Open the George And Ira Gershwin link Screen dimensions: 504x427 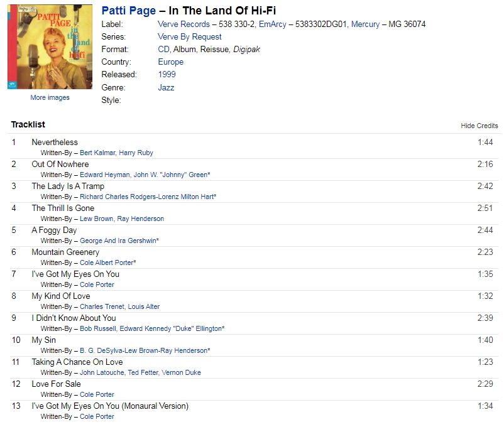click(118, 241)
